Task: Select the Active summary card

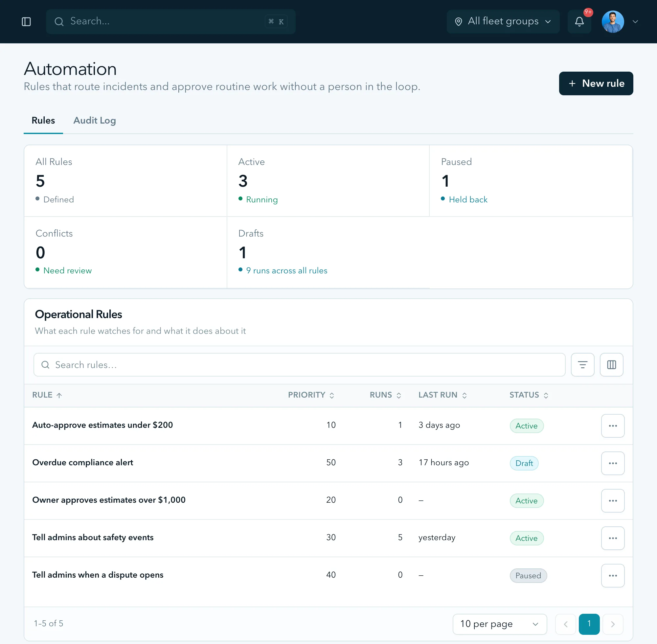Action: tap(328, 181)
